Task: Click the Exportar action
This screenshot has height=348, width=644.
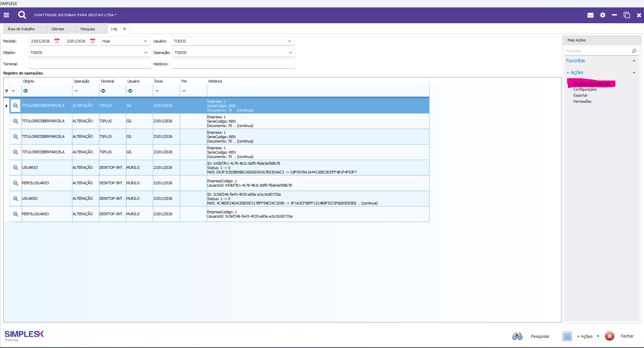Action: pos(580,95)
